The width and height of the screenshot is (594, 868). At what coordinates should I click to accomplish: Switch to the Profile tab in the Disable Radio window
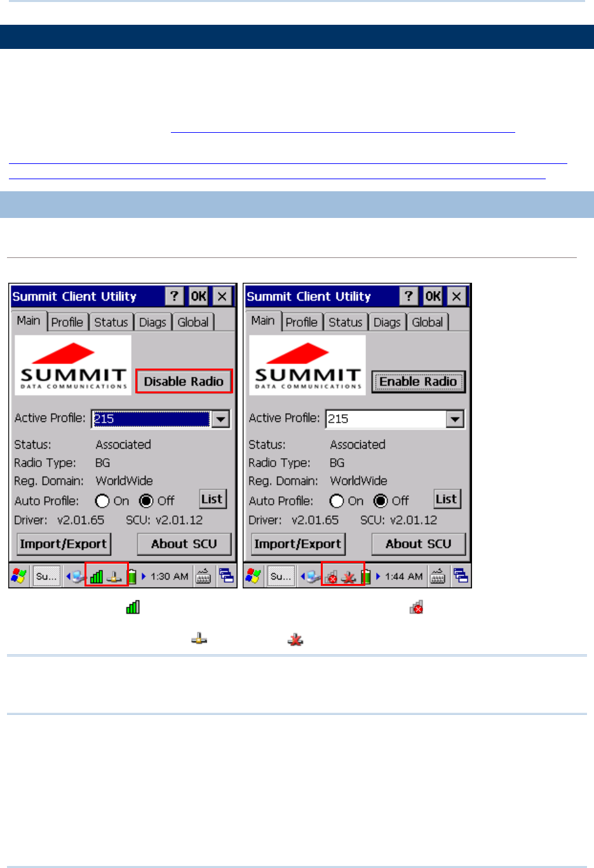[67, 322]
